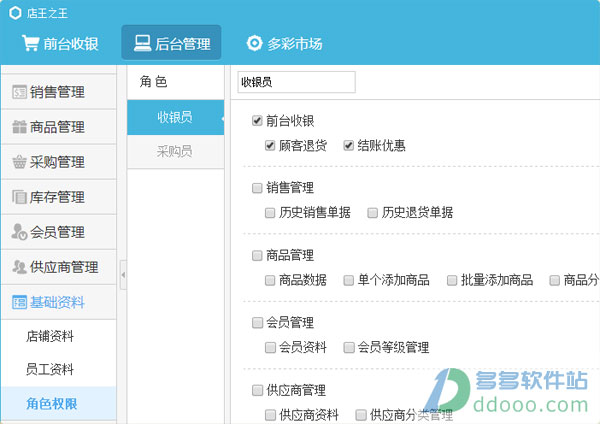Image resolution: width=600 pixels, height=424 pixels.
Task: Select the 采购员 role in the list
Action: (x=175, y=152)
